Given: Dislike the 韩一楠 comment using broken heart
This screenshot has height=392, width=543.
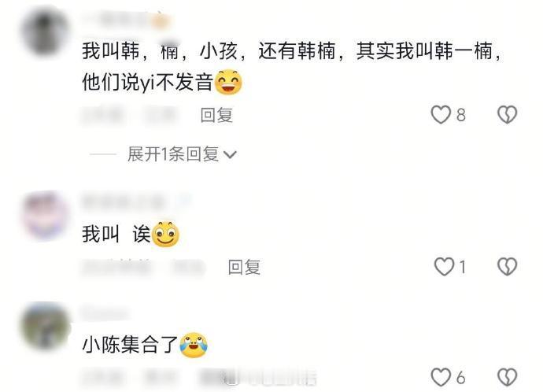Looking at the screenshot, I should tap(507, 115).
